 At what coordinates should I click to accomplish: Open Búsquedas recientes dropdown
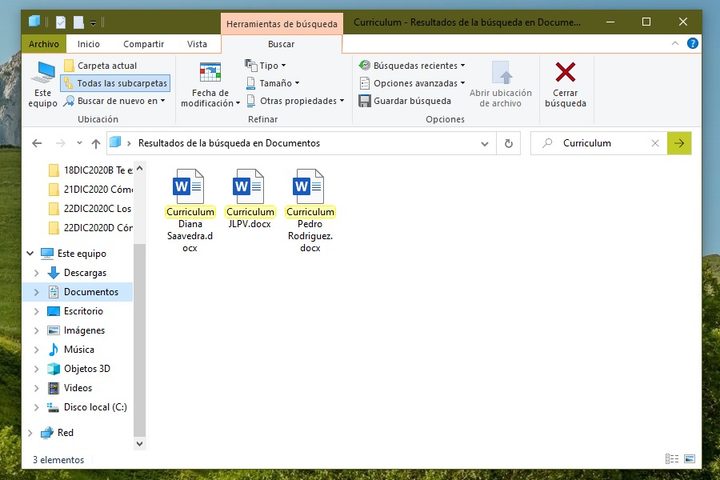click(x=412, y=66)
